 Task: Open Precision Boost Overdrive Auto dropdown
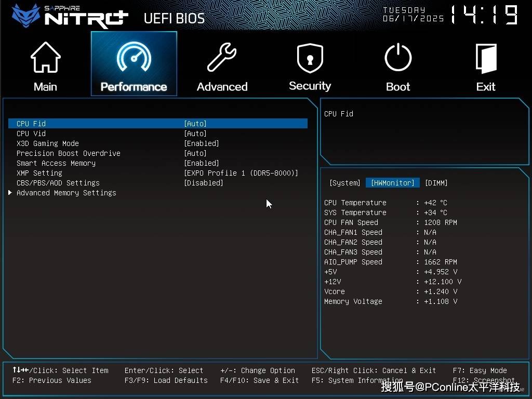pyautogui.click(x=195, y=153)
